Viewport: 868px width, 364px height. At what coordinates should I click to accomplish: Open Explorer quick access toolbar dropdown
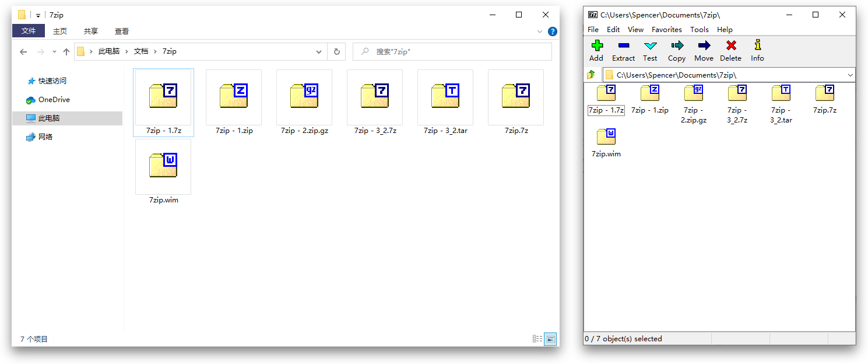pos(38,15)
